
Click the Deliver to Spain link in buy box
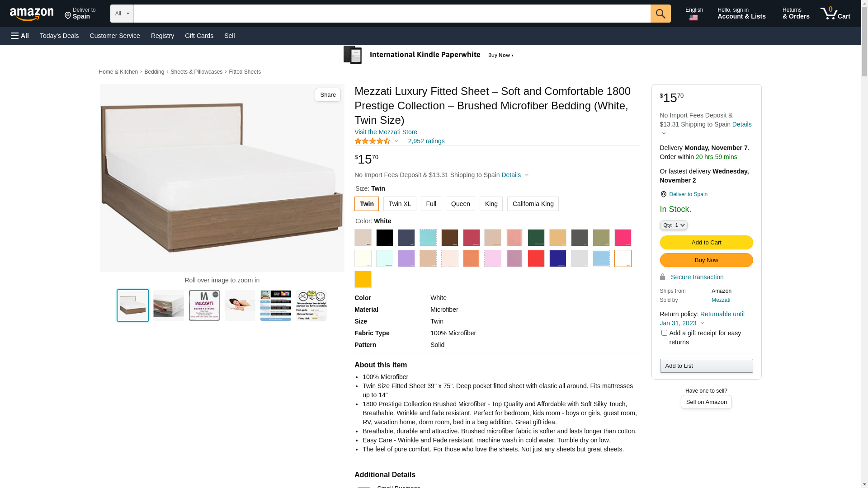[688, 194]
